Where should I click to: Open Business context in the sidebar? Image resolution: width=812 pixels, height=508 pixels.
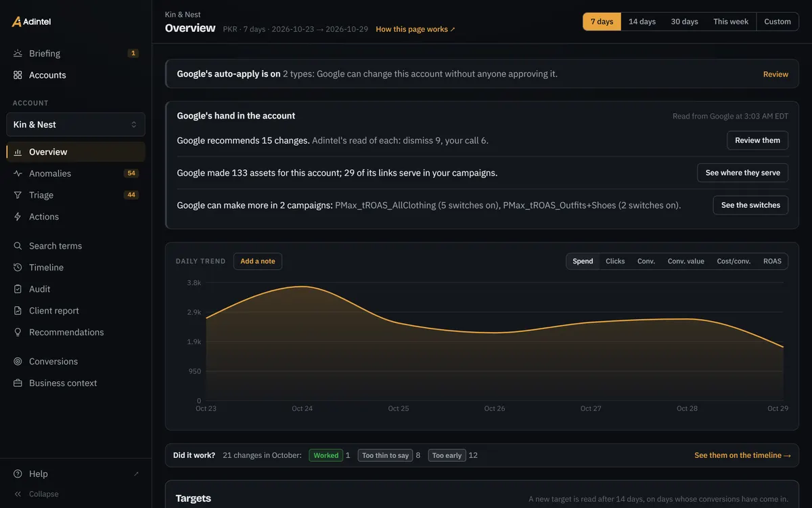pos(76,383)
